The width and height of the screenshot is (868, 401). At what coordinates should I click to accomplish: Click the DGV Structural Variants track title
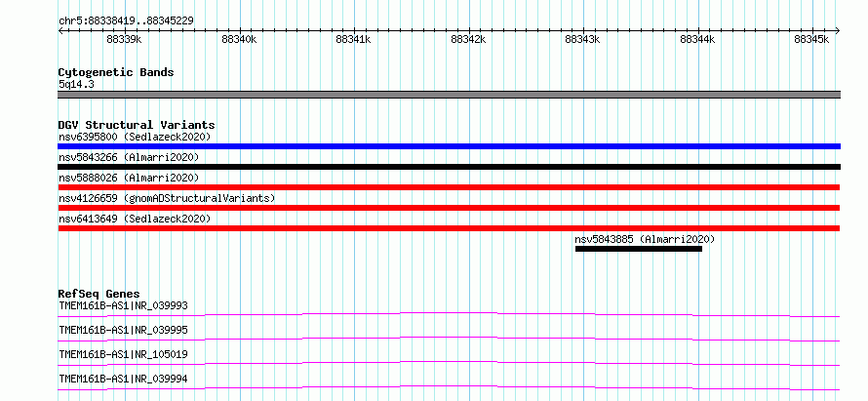click(x=137, y=125)
